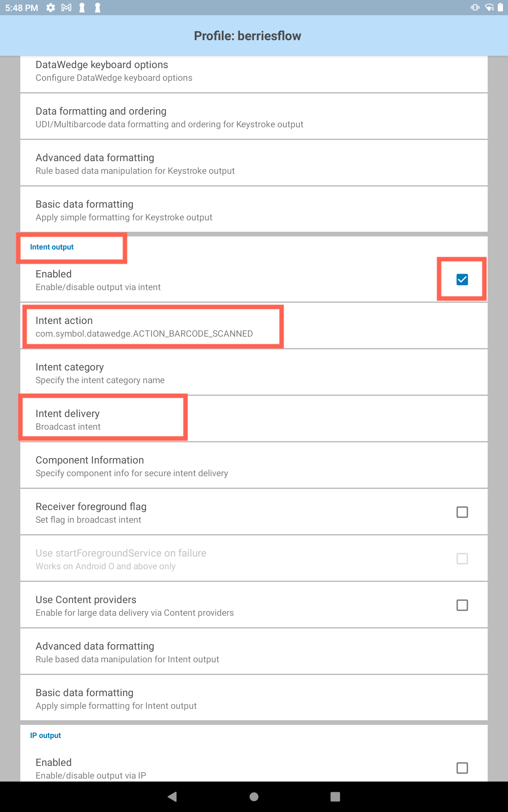This screenshot has width=508, height=812.
Task: Tap the battery status icon
Action: [500, 8]
